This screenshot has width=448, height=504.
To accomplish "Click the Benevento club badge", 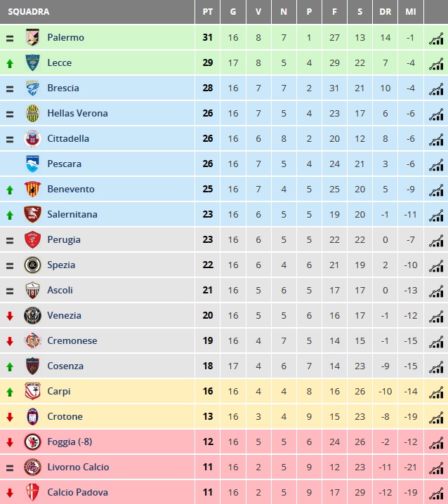I will click(32, 189).
